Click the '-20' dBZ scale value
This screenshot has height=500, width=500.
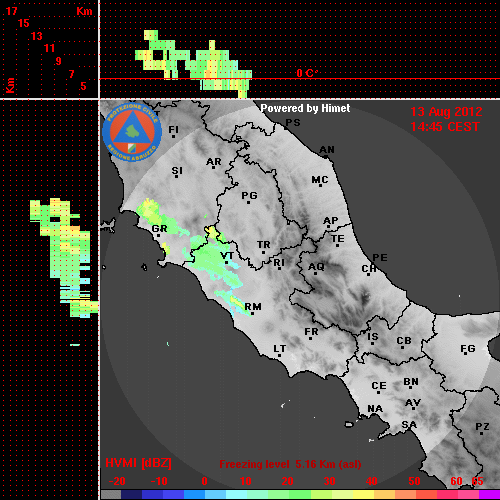click(117, 481)
